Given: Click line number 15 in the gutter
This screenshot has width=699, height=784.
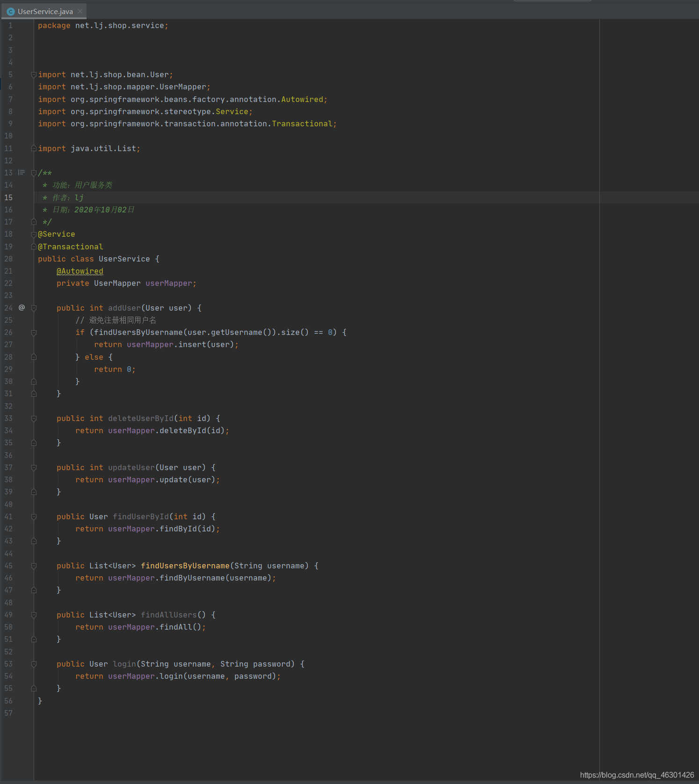Looking at the screenshot, I should point(8,197).
